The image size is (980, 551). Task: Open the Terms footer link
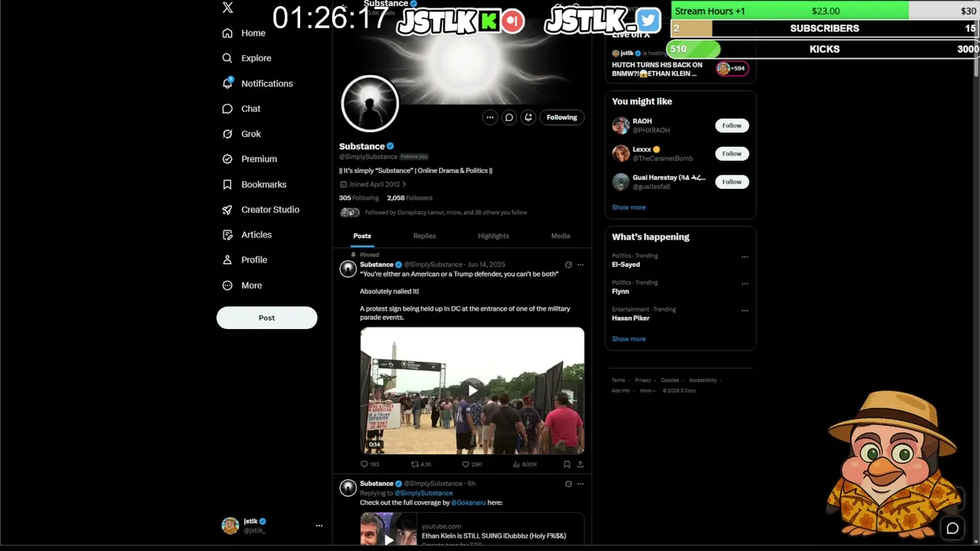[x=618, y=380]
